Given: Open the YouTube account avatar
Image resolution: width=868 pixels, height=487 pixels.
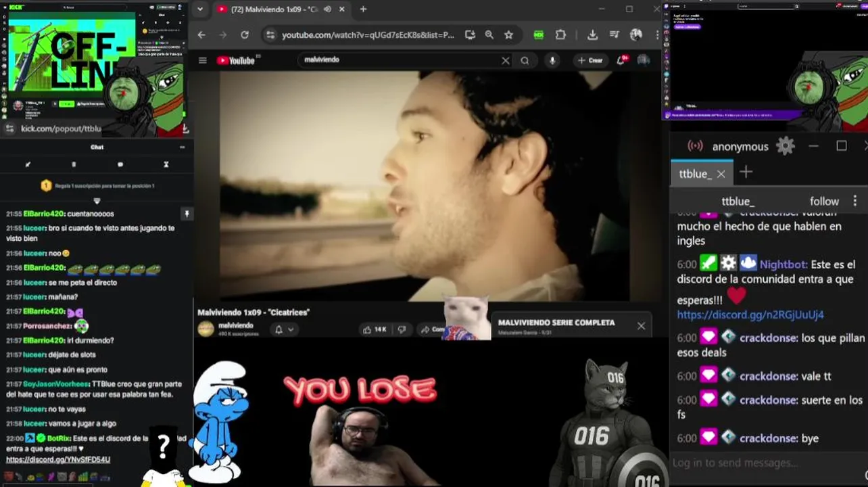Looking at the screenshot, I should click(644, 60).
